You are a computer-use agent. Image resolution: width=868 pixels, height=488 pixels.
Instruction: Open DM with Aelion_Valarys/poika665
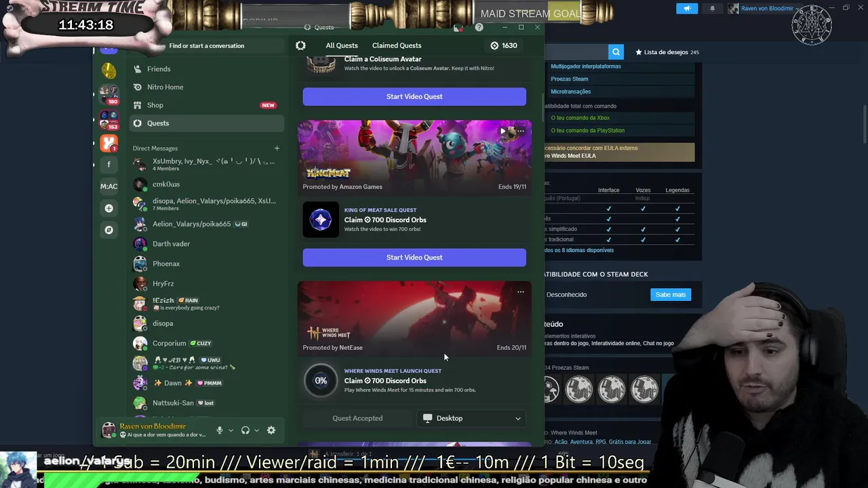207,224
